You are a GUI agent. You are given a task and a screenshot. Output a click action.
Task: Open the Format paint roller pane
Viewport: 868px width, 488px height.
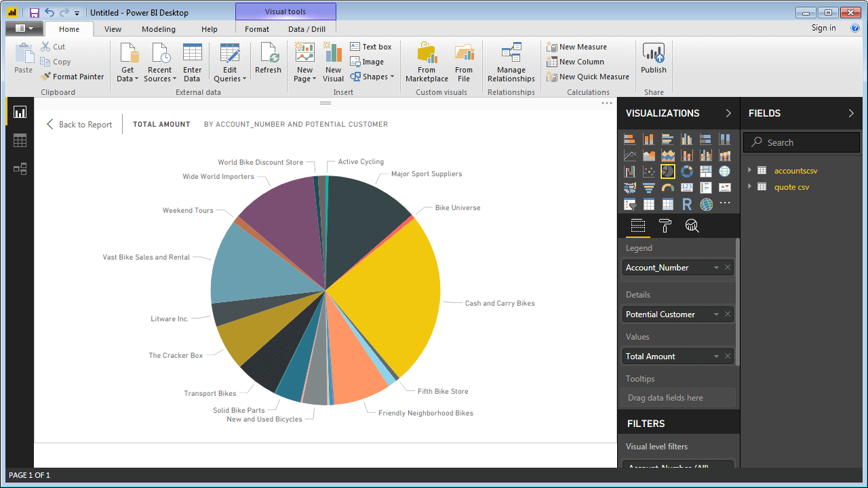tap(665, 226)
